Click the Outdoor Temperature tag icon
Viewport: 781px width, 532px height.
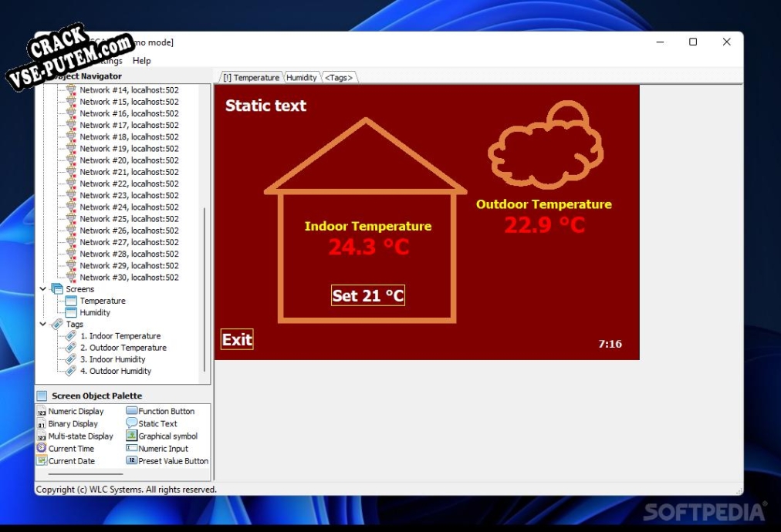click(x=71, y=348)
